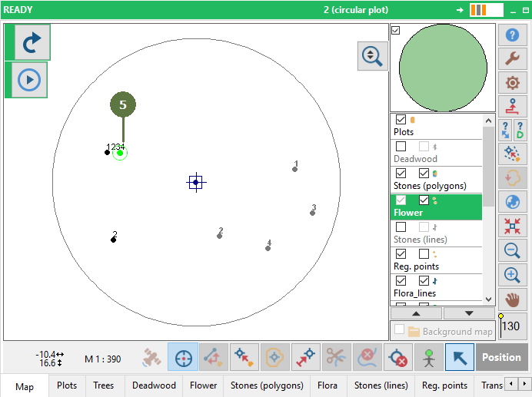Image resolution: width=532 pixels, height=397 pixels.
Task: Select the crosshair target tool
Action: coord(183,357)
